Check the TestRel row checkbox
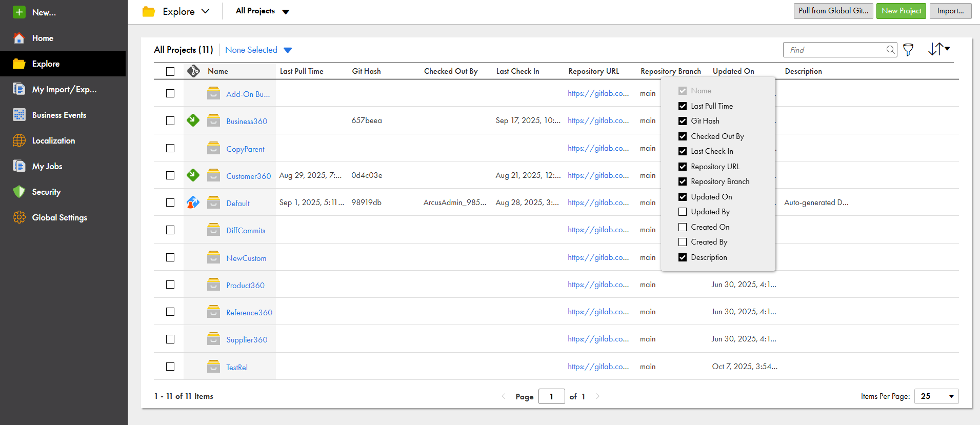The width and height of the screenshot is (980, 425). pos(170,367)
